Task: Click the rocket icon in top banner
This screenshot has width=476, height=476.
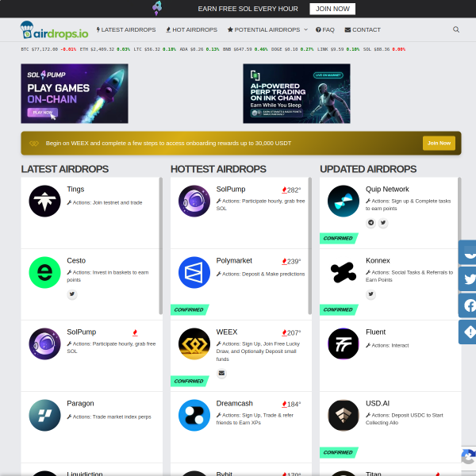Action: [157, 8]
